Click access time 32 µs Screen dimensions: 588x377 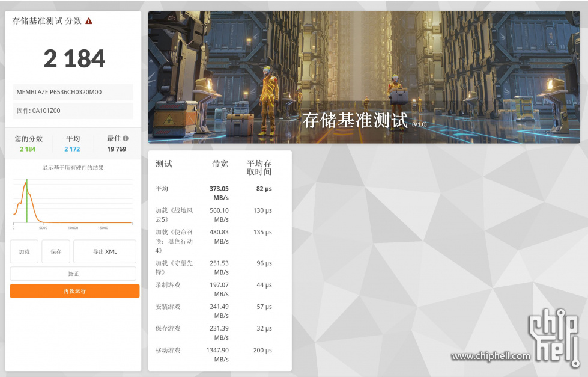264,328
